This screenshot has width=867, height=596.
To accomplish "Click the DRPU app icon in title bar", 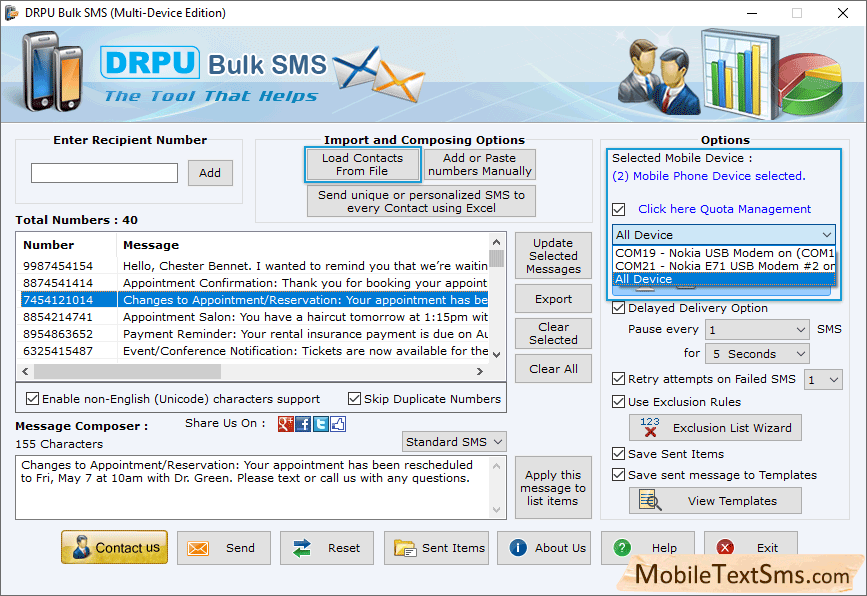I will (11, 13).
